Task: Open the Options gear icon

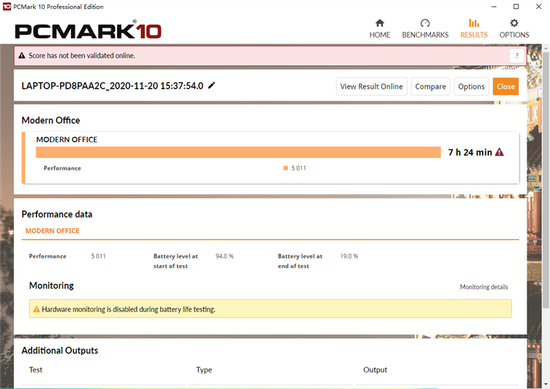Action: pos(514,23)
